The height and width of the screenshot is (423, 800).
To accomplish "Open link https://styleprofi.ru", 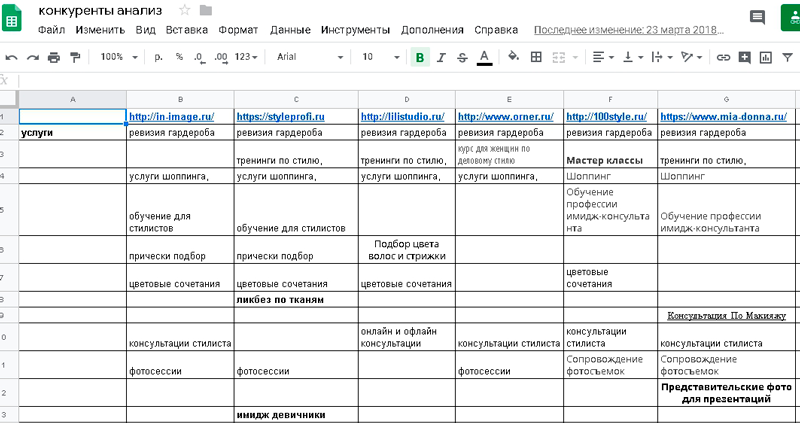I will point(280,117).
